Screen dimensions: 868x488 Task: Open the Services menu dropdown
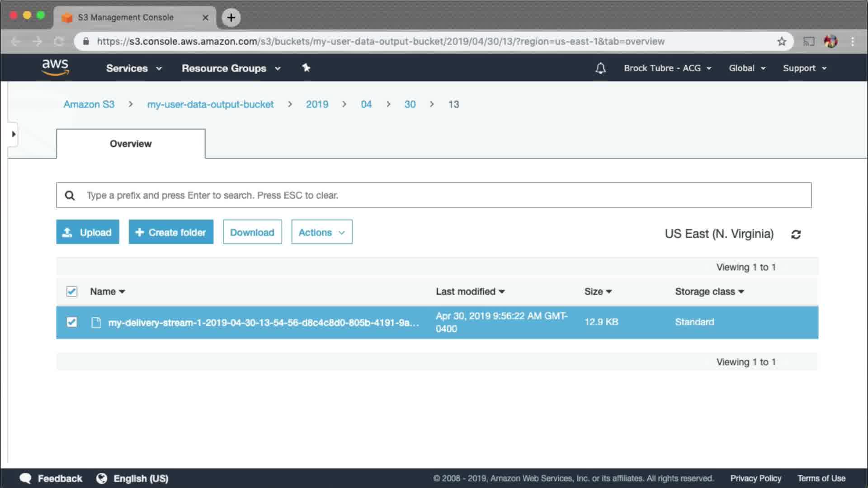(x=133, y=68)
